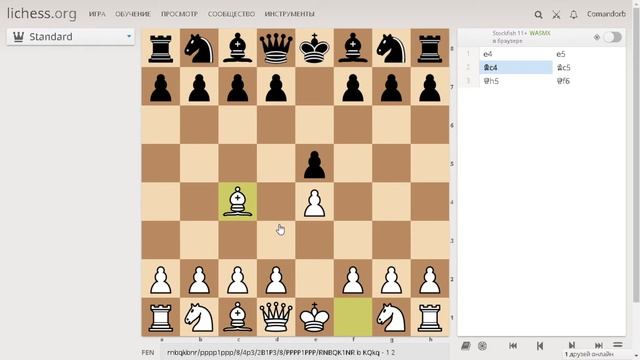Select the black queen on d8
The height and width of the screenshot is (360, 640).
tap(276, 48)
